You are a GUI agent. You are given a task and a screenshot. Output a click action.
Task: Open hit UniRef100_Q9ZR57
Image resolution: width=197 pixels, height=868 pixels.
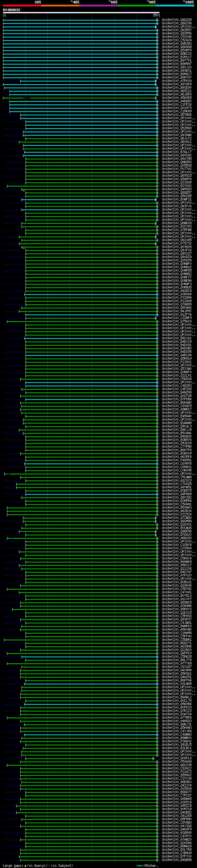176,30
